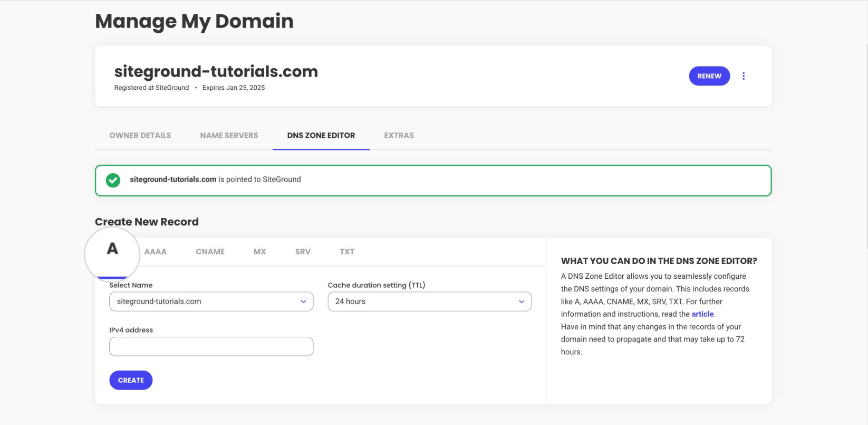Click the IPv4 address input field
The width and height of the screenshot is (868, 425).
coord(211,346)
